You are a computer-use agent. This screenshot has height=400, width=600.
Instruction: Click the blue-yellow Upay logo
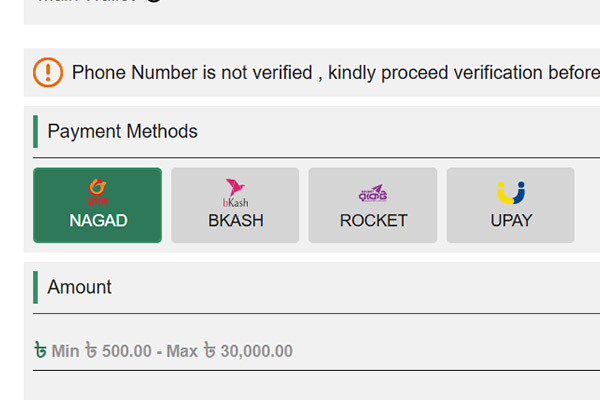(510, 191)
